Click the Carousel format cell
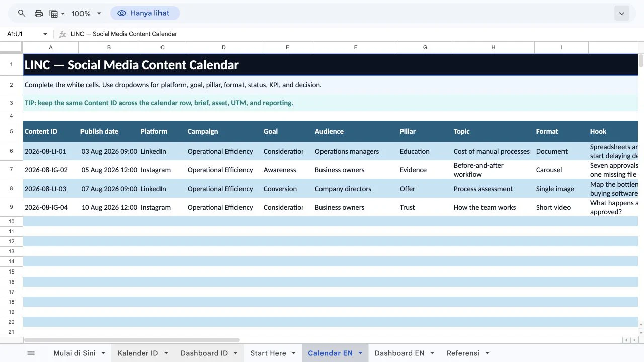 [x=561, y=170]
